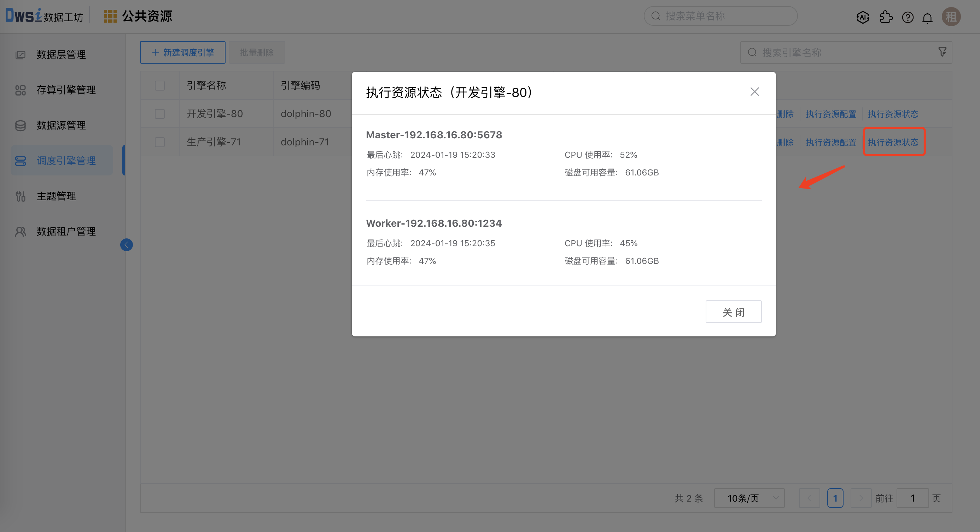Check the checkbox for 生产引擎-71 row
The image size is (980, 532).
[160, 141]
